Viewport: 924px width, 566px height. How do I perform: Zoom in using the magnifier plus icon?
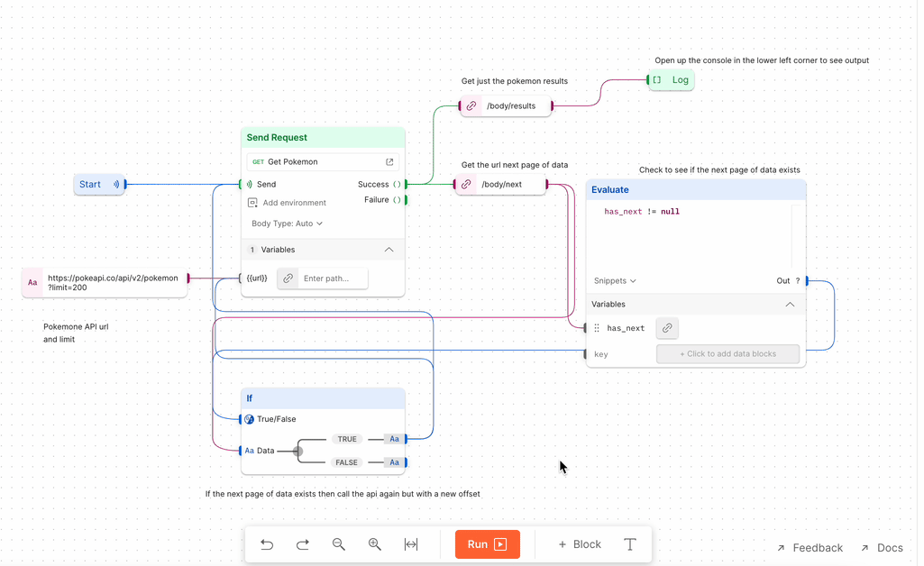coord(375,544)
